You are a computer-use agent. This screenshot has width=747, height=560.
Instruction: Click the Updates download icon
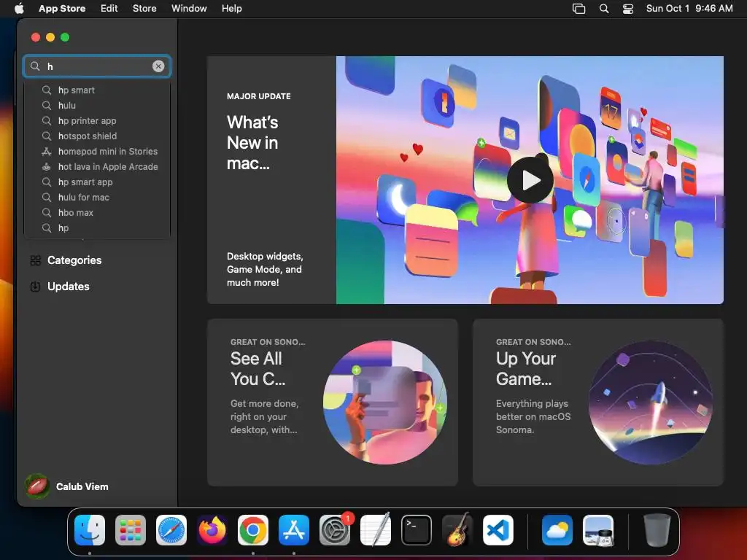pos(35,286)
